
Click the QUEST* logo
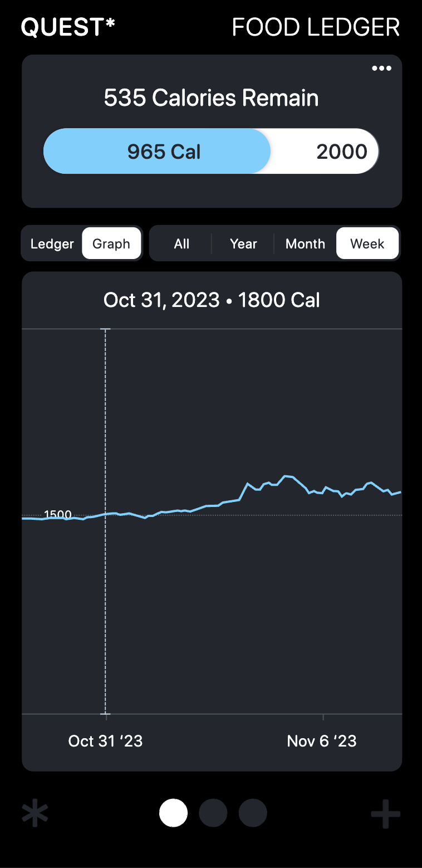68,27
